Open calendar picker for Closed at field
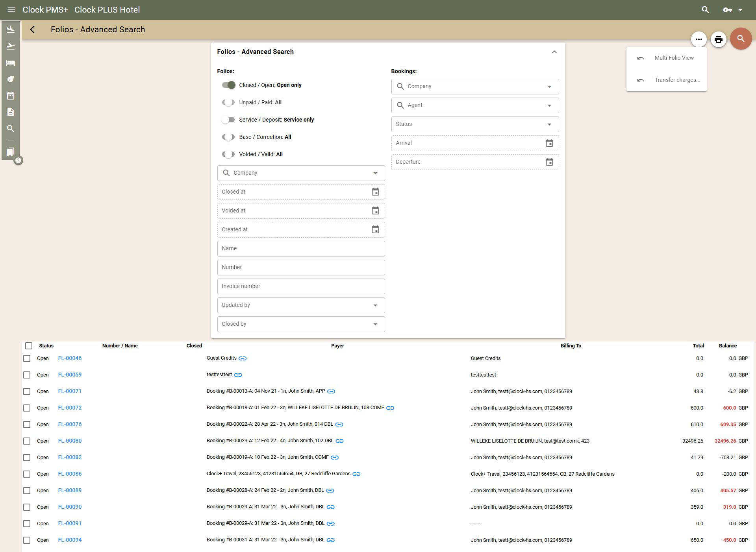 tap(375, 192)
